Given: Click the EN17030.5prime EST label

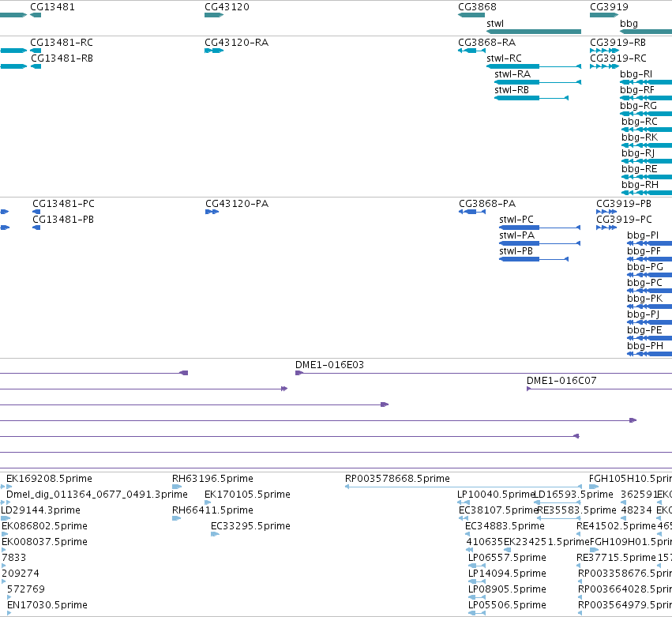Looking at the screenshot, I should point(47,605).
